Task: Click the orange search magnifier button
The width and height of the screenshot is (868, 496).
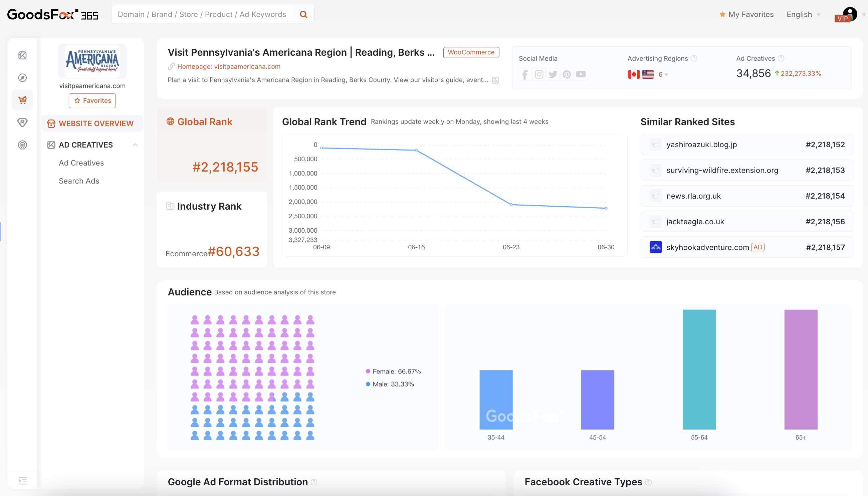Action: pyautogui.click(x=303, y=14)
